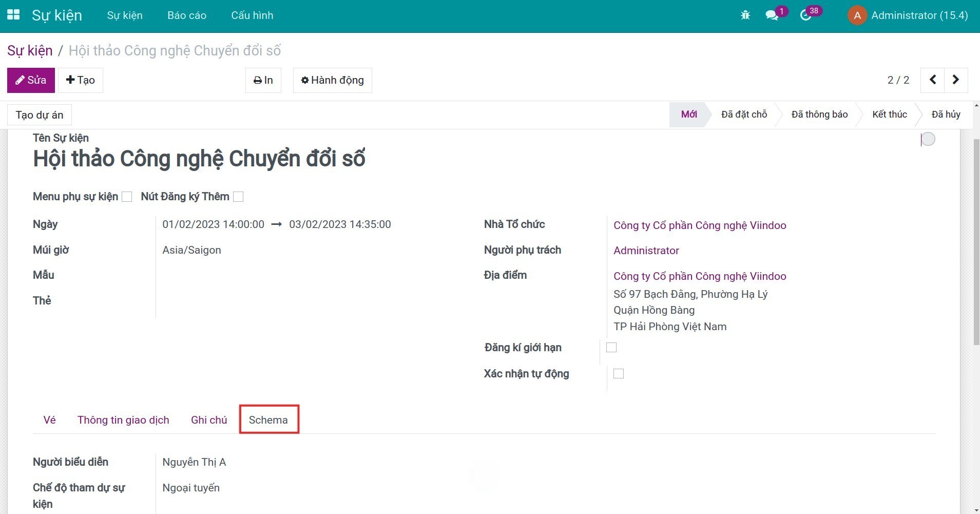The width and height of the screenshot is (980, 514).
Task: Open the conversations chat icon
Action: tap(772, 15)
